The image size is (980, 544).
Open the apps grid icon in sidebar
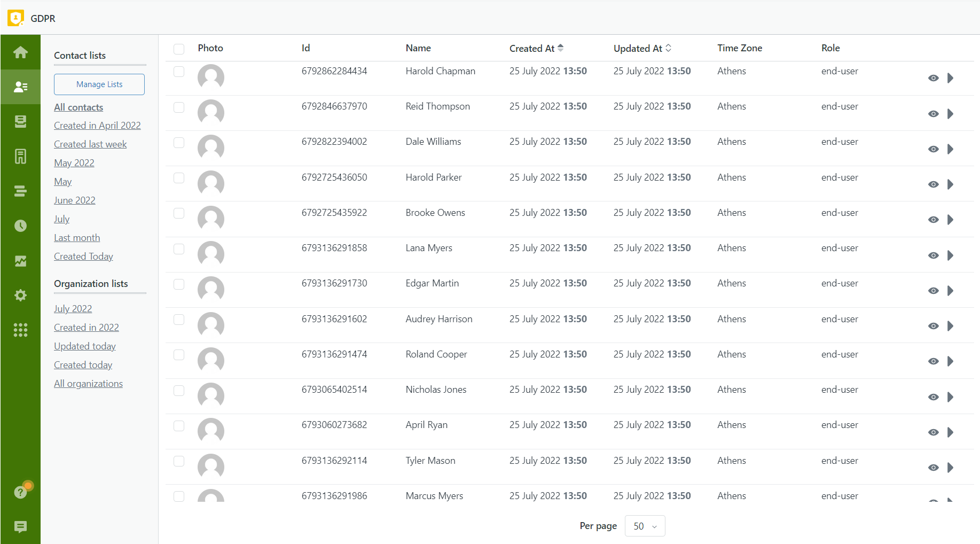pos(20,330)
